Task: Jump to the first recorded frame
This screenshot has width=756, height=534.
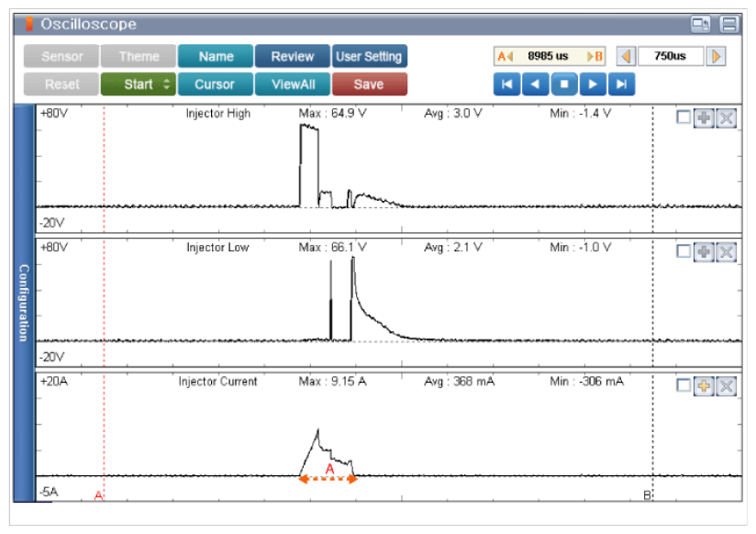Action: click(506, 84)
